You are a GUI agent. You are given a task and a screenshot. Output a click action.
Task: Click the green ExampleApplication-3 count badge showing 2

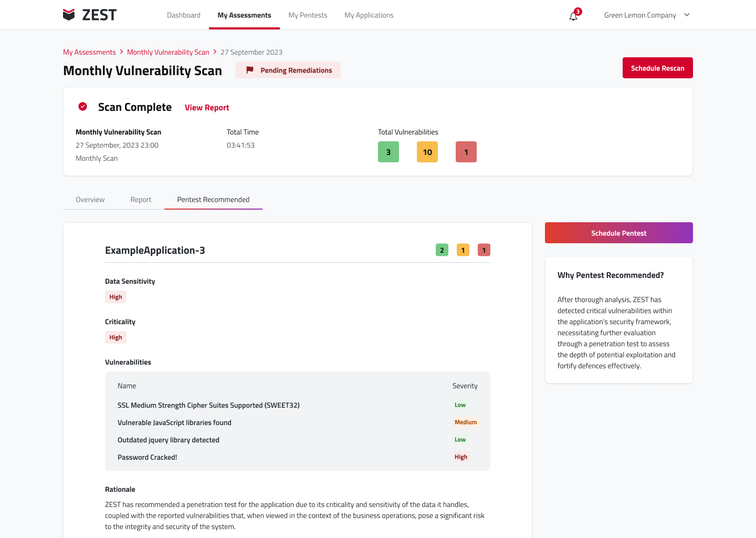pyautogui.click(x=442, y=250)
